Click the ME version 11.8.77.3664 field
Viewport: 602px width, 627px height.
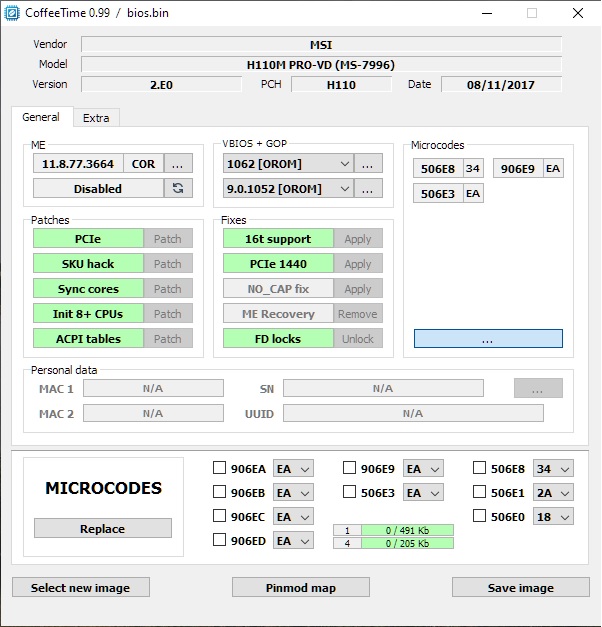[78, 164]
